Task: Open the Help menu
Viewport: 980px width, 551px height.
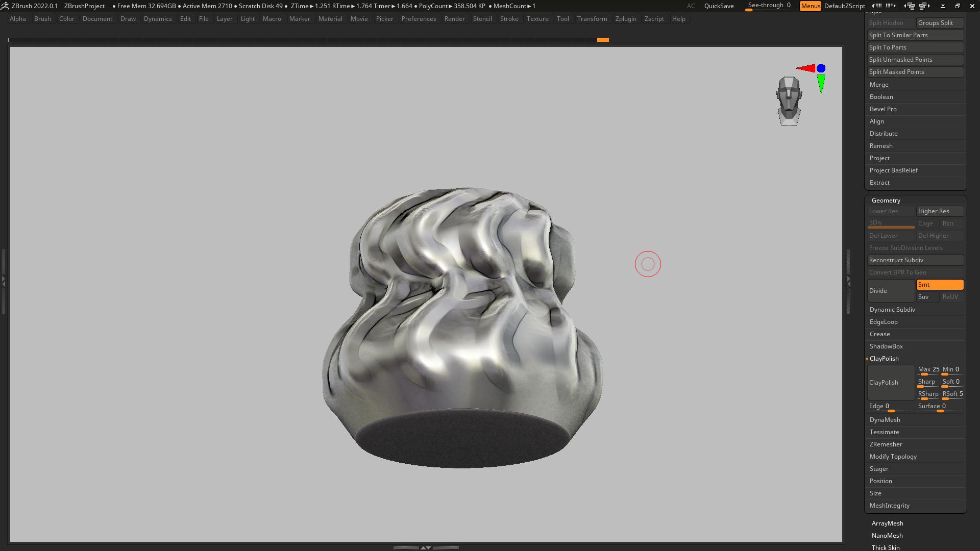Action: tap(678, 19)
